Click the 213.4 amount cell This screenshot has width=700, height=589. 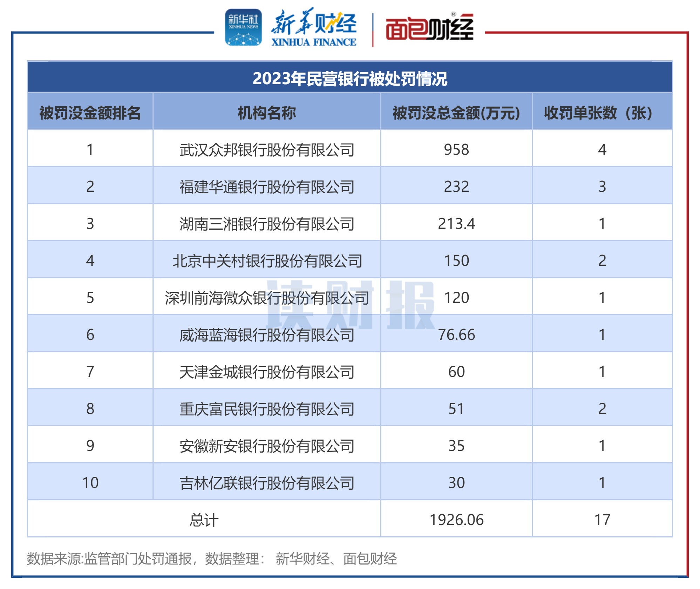point(456,224)
